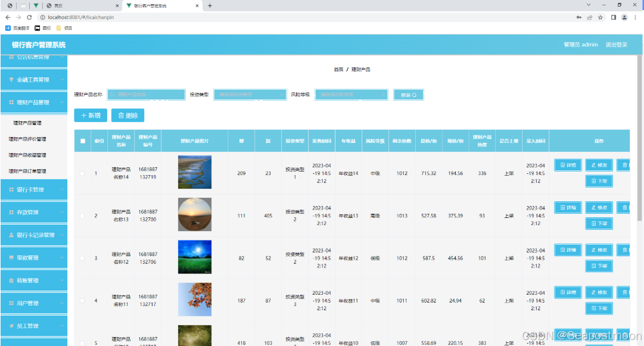Click trash icon in row 理财产品名称13
644x346 pixels.
coord(624,208)
